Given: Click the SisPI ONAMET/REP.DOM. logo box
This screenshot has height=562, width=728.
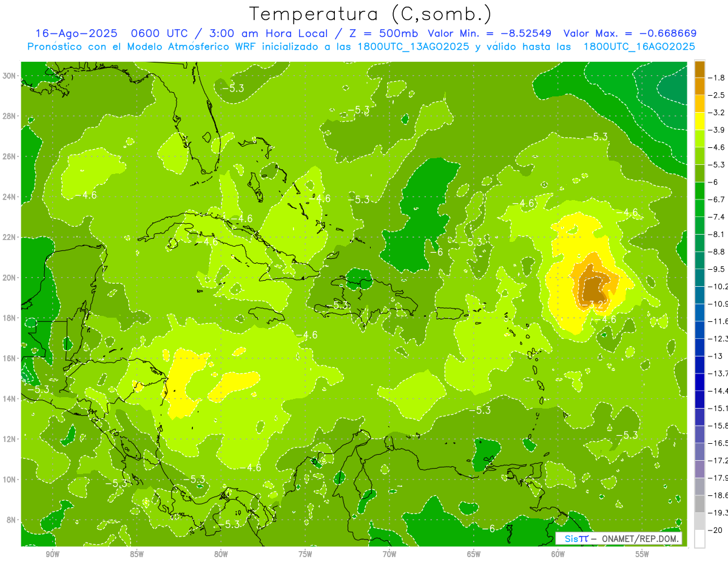Looking at the screenshot, I should point(619,538).
